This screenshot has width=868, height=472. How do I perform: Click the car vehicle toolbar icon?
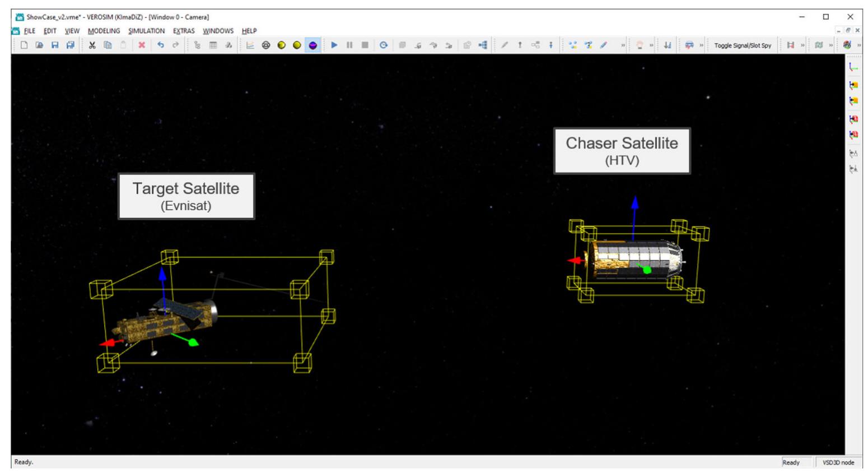click(689, 45)
